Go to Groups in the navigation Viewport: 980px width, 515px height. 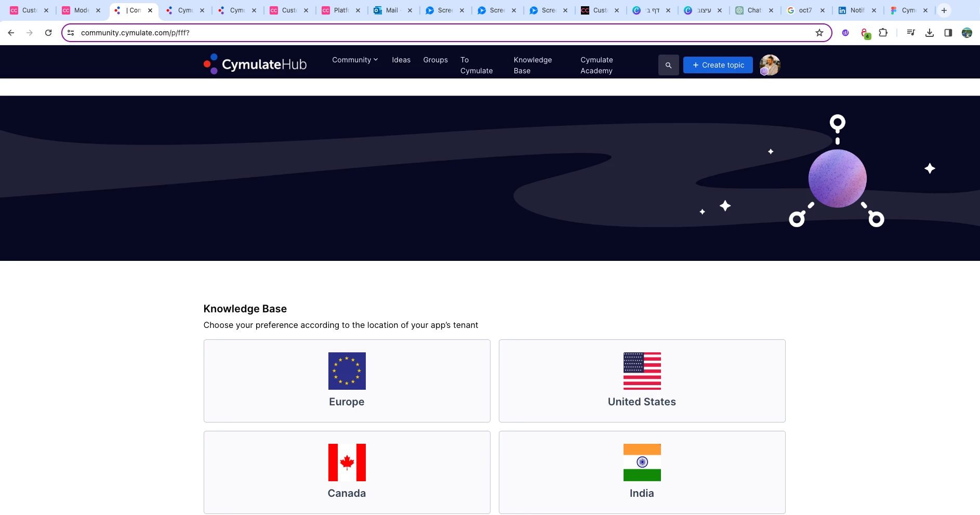pos(435,60)
